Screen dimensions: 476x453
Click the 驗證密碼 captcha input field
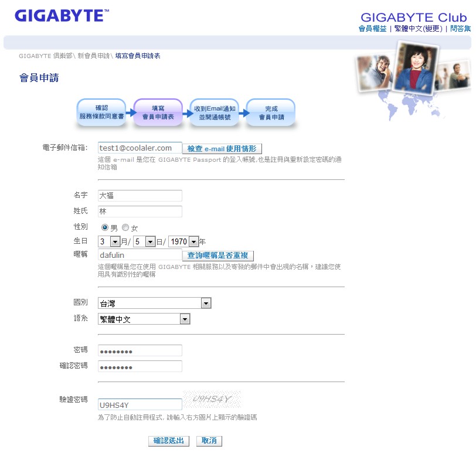click(140, 405)
